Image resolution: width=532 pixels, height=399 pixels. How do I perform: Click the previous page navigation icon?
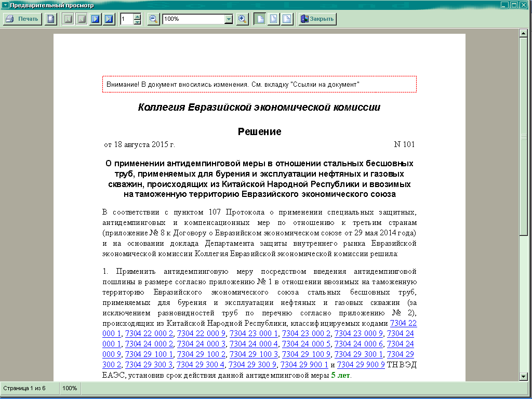click(82, 19)
